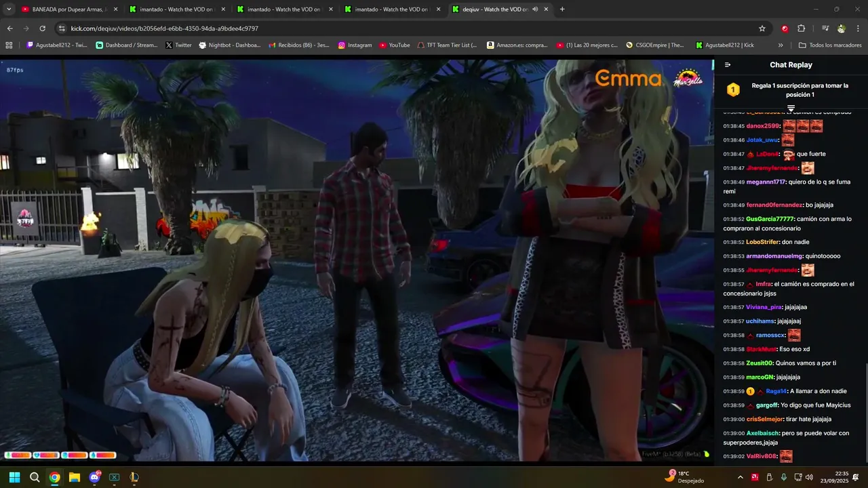This screenshot has width=868, height=488.
Task: Collapse the gift leaderboard banner arrow
Action: [791, 108]
